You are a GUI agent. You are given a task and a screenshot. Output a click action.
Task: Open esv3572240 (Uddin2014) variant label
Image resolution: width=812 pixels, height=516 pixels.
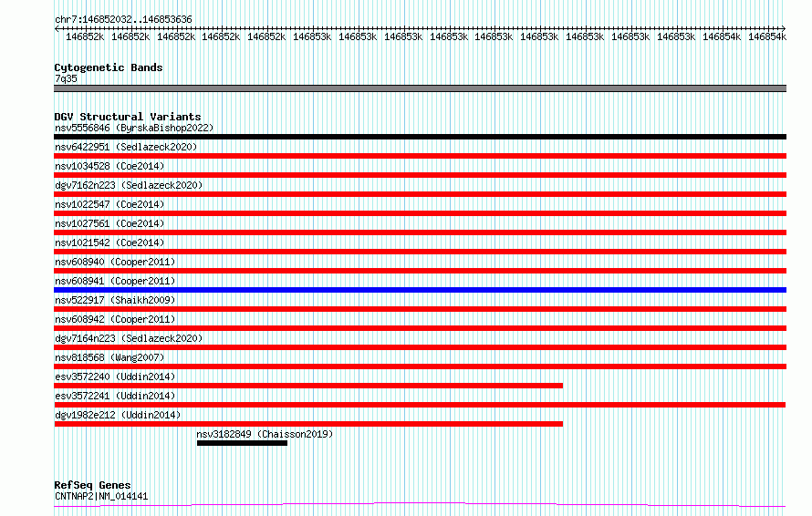click(115, 377)
